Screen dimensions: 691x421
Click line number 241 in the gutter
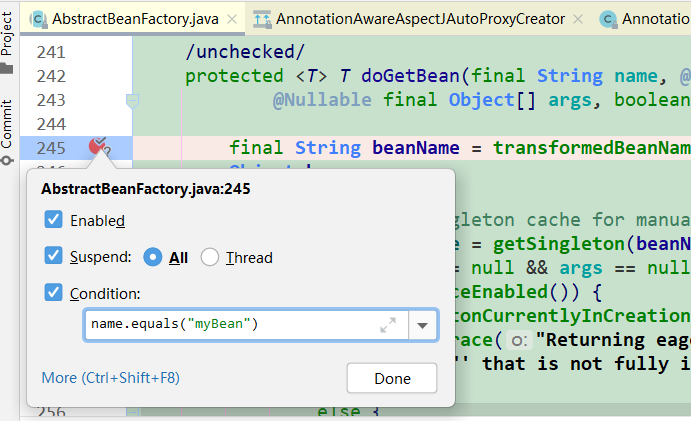click(51, 52)
